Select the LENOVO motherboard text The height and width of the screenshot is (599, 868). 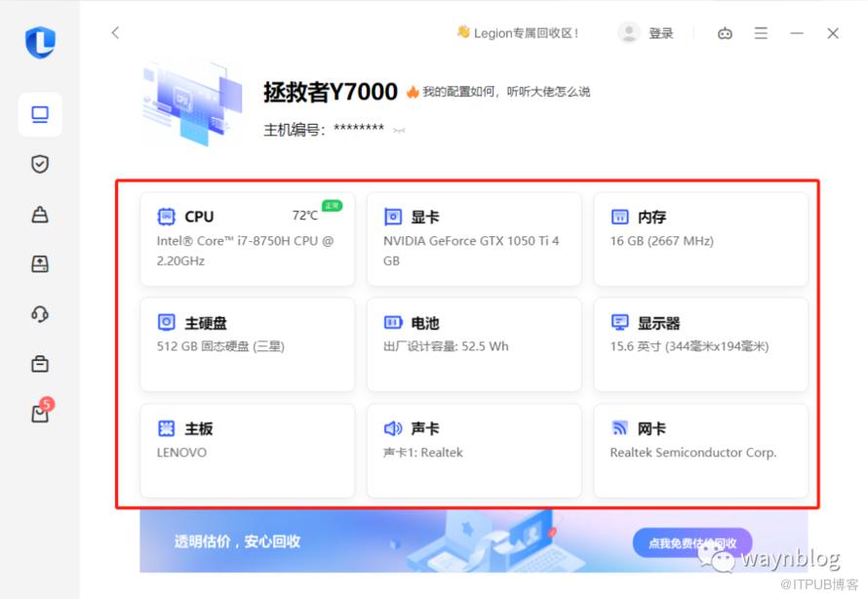tap(181, 453)
